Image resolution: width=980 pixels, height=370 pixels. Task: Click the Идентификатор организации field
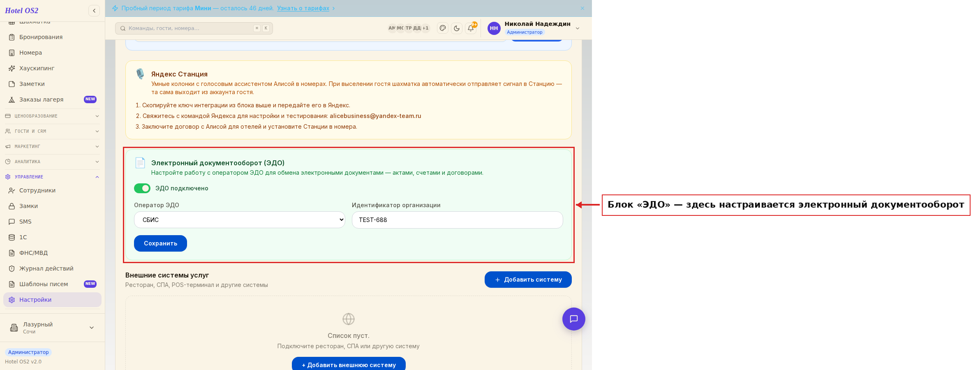coord(457,220)
